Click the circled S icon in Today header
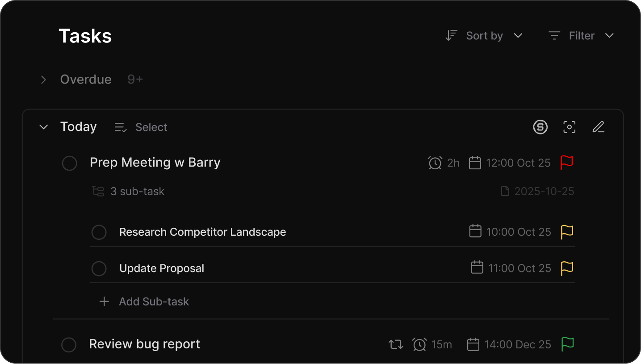 (x=540, y=127)
